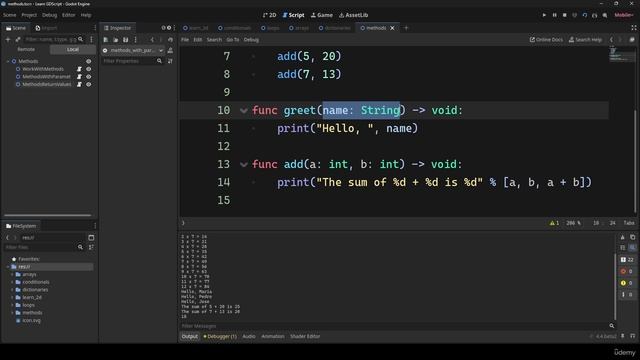This screenshot has height=360, width=640.
Task: Toggle distraction-free mode at top right
Action: coord(633,28)
